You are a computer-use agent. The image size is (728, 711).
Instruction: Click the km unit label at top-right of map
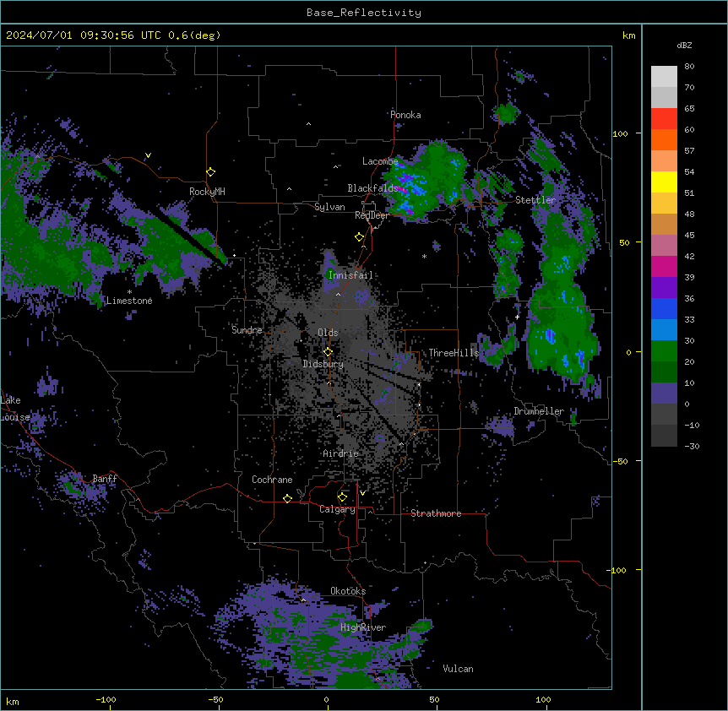click(629, 35)
